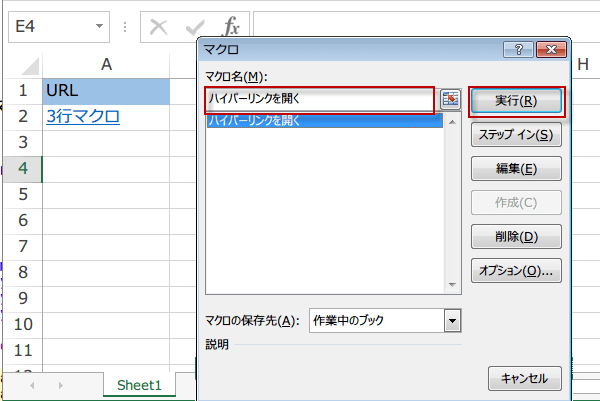
Task: Select row 7 header
Action: pyautogui.click(x=23, y=247)
